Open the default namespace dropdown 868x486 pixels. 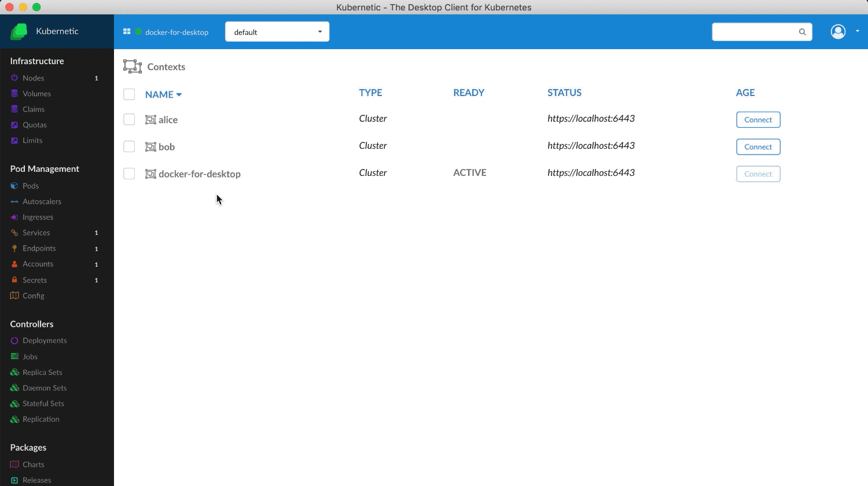tap(277, 31)
